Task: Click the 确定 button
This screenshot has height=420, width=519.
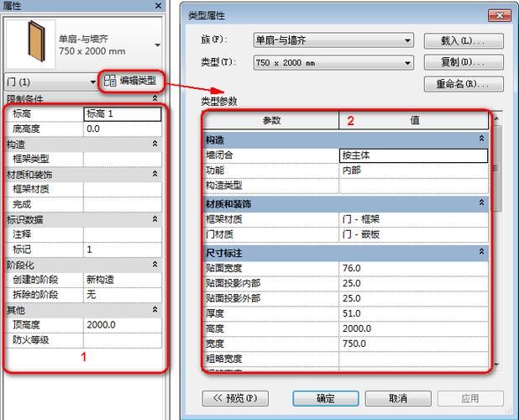Action: point(326,398)
